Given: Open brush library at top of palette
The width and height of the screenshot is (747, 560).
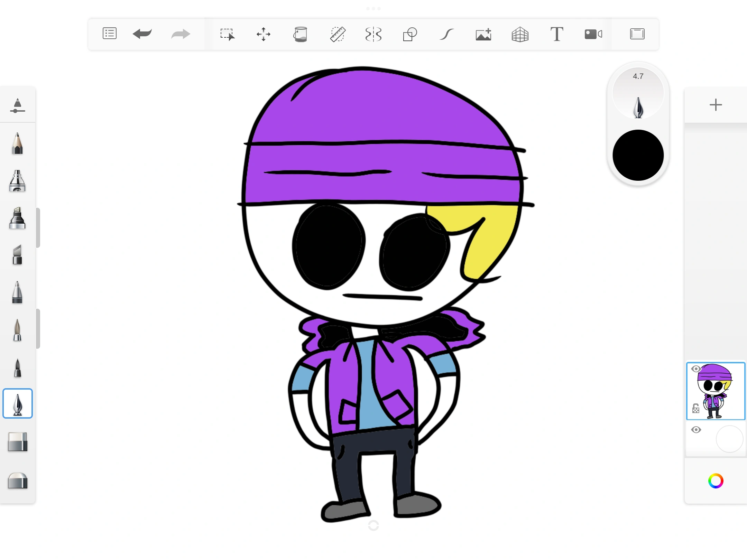Looking at the screenshot, I should point(17,105).
